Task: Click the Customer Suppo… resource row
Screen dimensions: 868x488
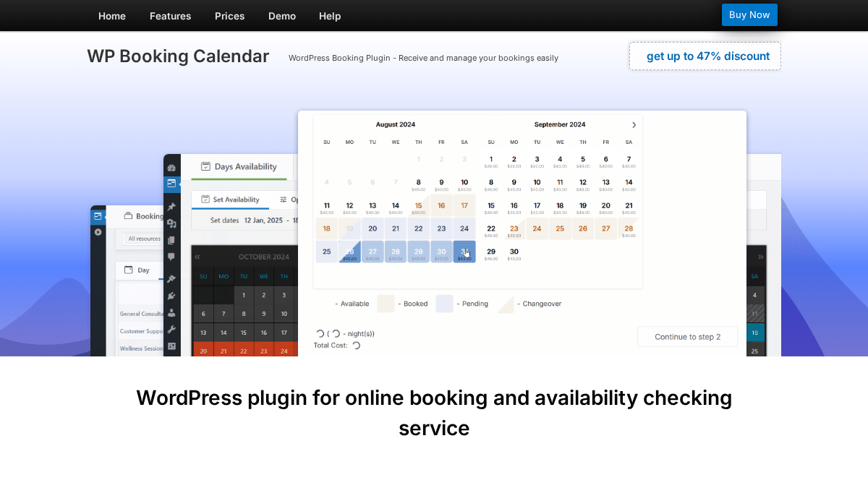Action: click(x=141, y=331)
